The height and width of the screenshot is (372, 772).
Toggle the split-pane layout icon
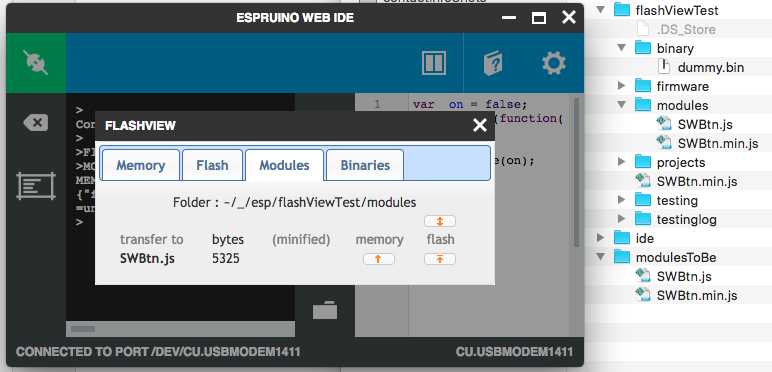click(434, 63)
